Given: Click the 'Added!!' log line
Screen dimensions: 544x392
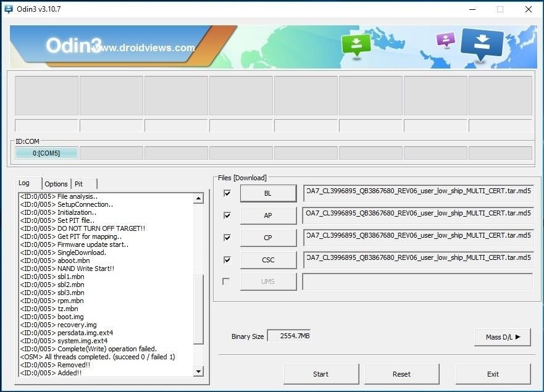Looking at the screenshot, I should point(51,373).
